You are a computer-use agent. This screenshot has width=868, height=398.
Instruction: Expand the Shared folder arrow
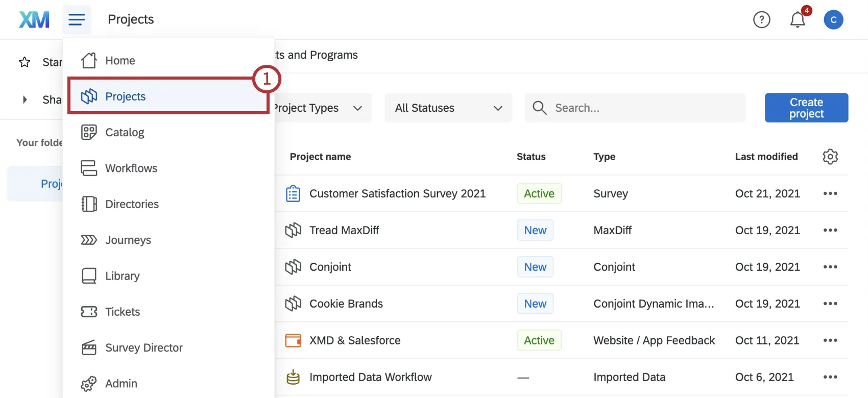25,99
